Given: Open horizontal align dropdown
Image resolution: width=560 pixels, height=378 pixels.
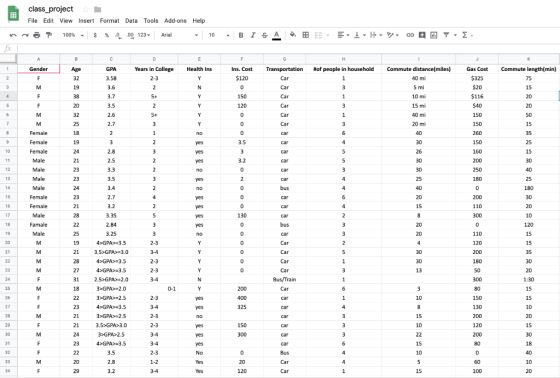Looking at the screenshot, I should coord(343,35).
